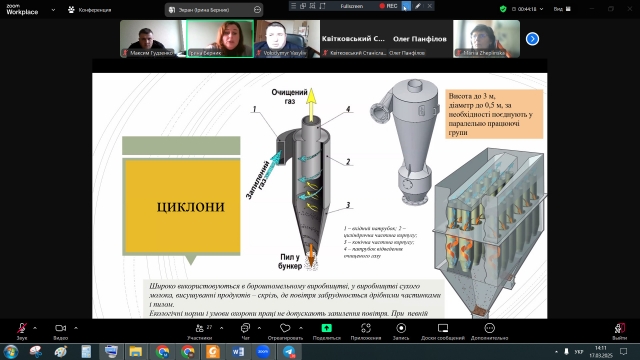Click Пил у бункер label on slide
The width and height of the screenshot is (640, 360).
point(290,261)
